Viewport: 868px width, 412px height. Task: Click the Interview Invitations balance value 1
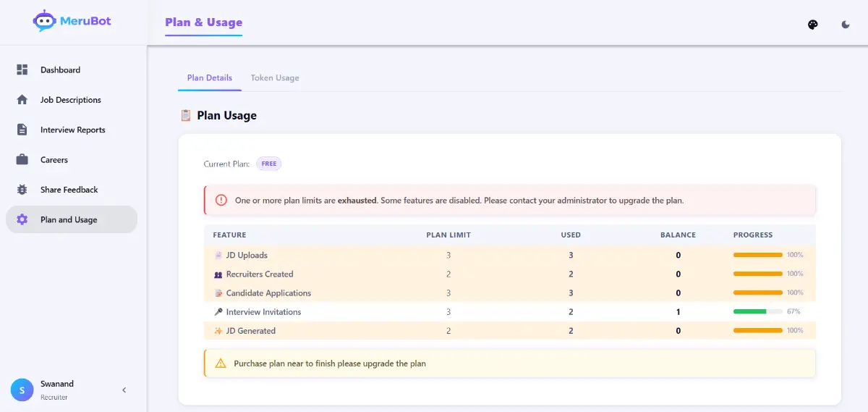click(678, 312)
